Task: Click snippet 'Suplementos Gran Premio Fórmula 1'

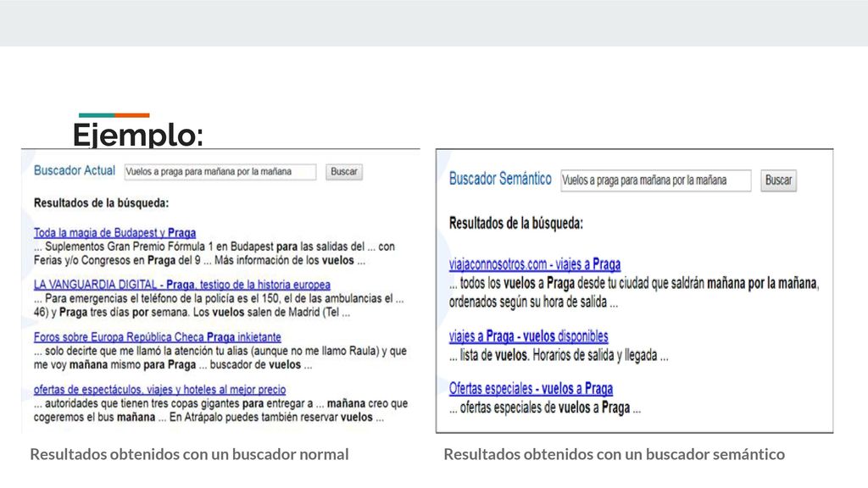Action: click(x=214, y=253)
